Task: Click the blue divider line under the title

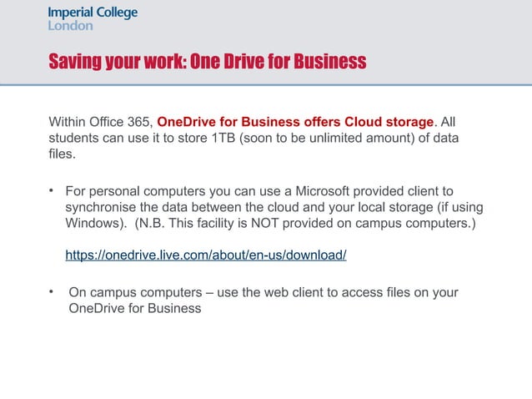Action: coord(266,84)
